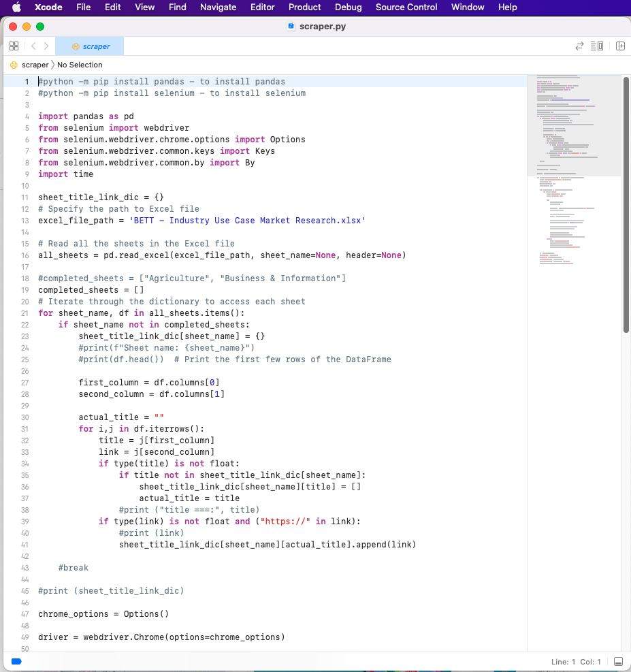Click the '#break' comment line
631x672 pixels.
click(x=74, y=567)
